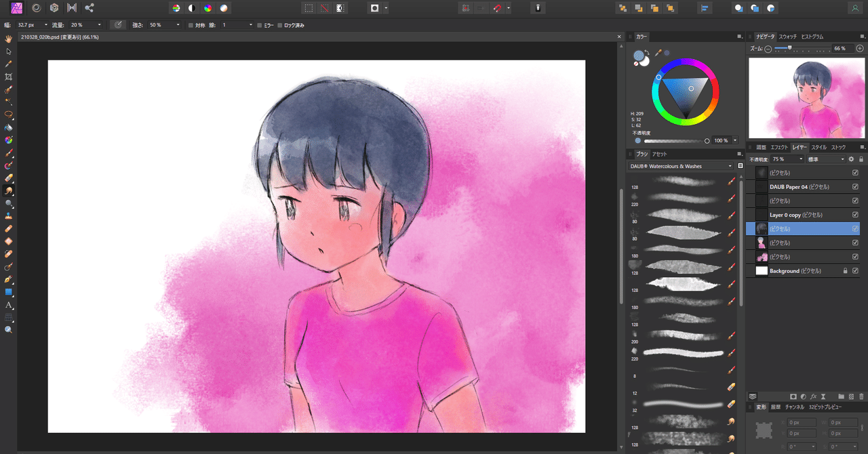868x454 pixels.
Task: Open layer effects fx icon
Action: pos(812,396)
